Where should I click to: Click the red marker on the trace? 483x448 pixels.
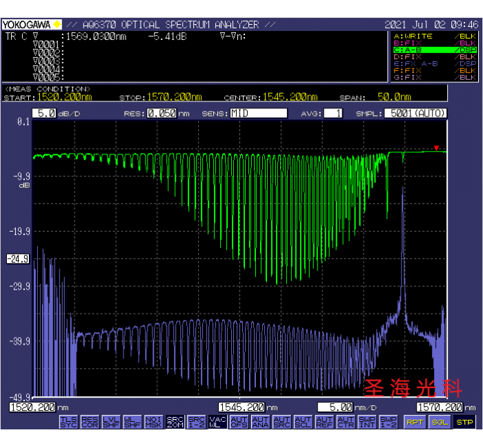(436, 147)
